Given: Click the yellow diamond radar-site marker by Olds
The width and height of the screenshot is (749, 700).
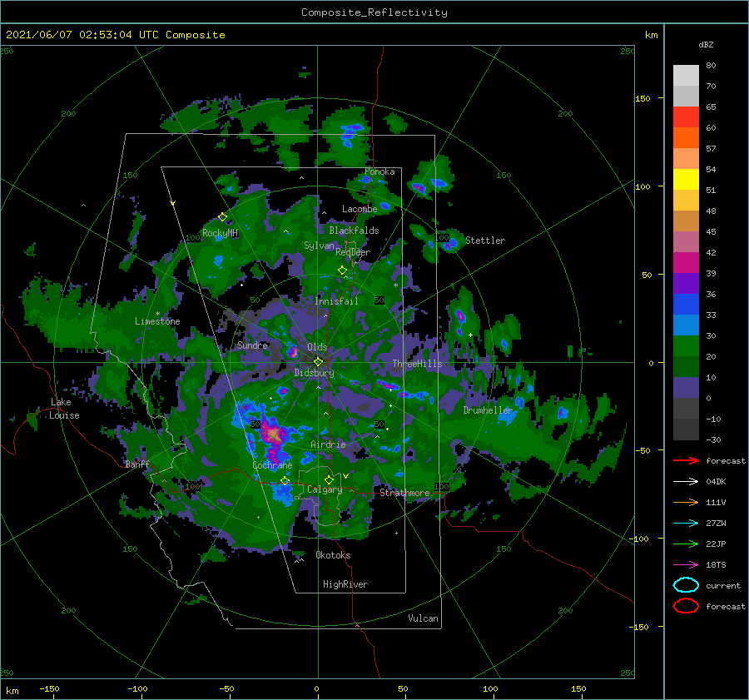Looking at the screenshot, I should (318, 362).
